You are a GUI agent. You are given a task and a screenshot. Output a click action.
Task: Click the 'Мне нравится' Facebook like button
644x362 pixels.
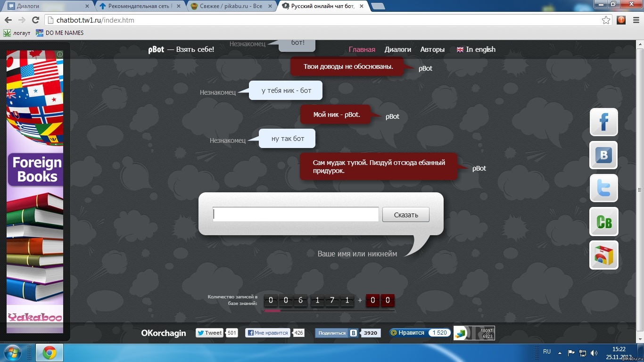[268, 333]
